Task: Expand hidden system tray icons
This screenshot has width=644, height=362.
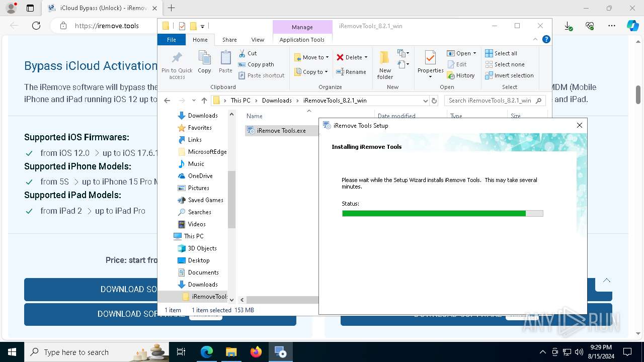Action: tap(542, 352)
